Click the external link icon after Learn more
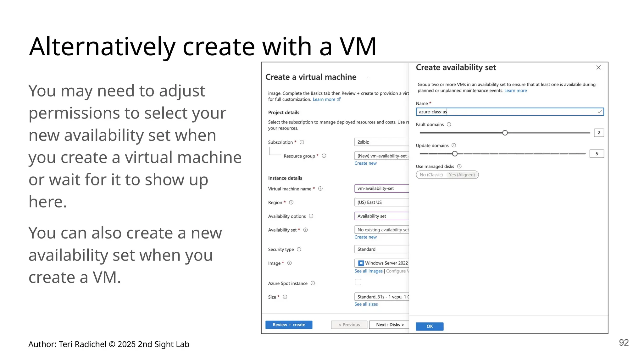 (339, 99)
